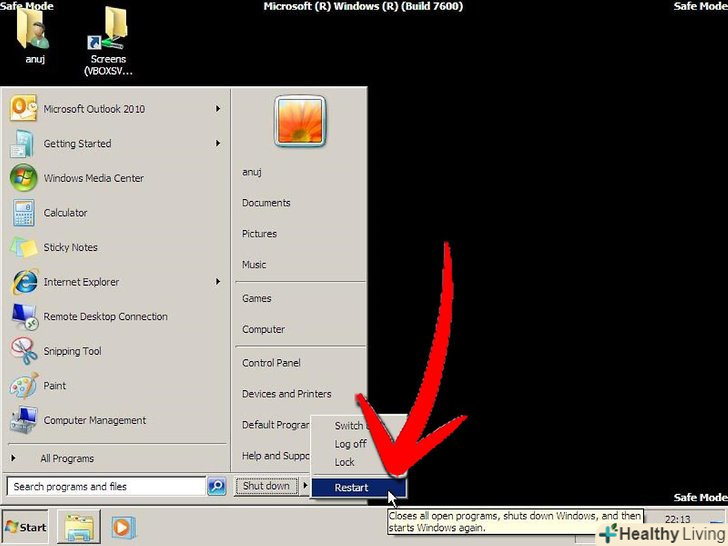Open Computer from the Start menu
728x546 pixels.
pyautogui.click(x=263, y=329)
